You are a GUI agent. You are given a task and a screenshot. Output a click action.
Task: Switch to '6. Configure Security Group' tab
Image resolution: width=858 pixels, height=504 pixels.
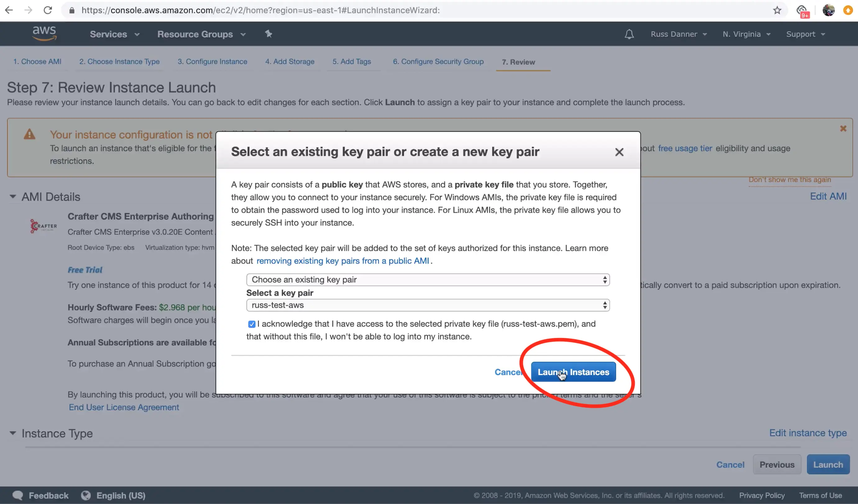coord(438,61)
